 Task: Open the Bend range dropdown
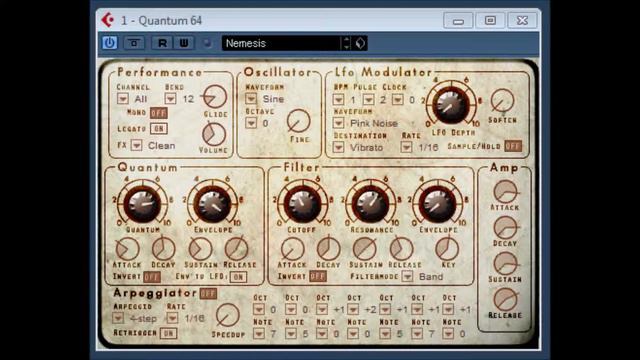170,99
